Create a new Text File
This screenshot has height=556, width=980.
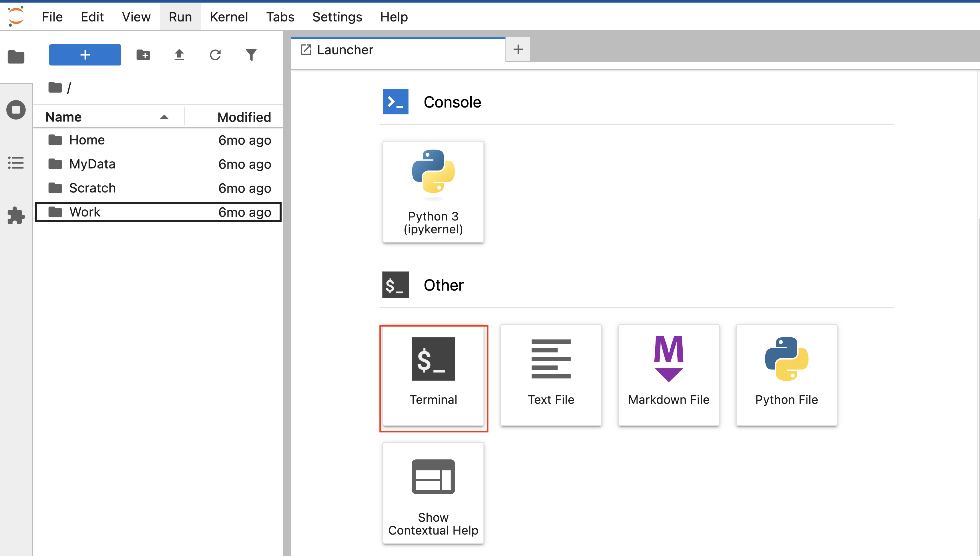coord(551,375)
